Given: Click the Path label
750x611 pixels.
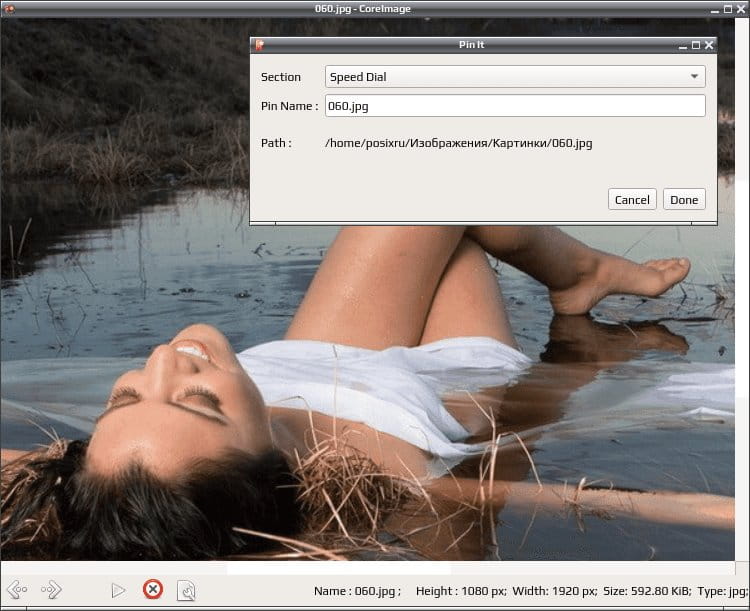Looking at the screenshot, I should click(276, 143).
